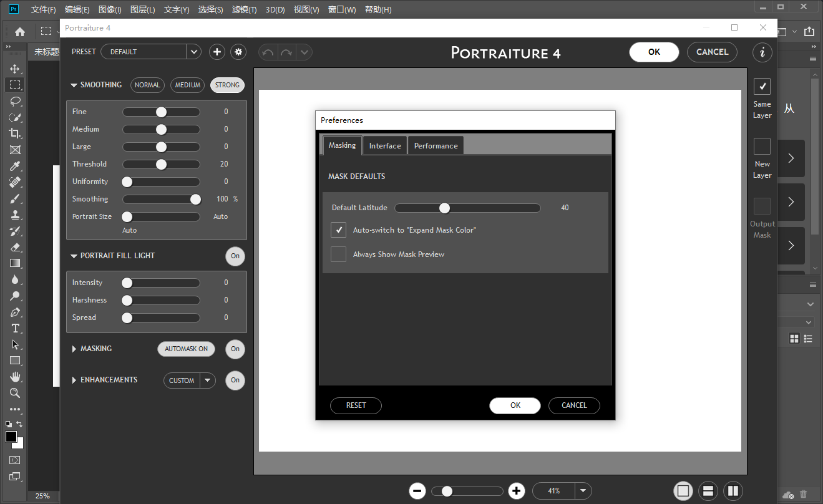Switch to horizontal split preview icon
Image resolution: width=823 pixels, height=504 pixels.
tap(708, 491)
